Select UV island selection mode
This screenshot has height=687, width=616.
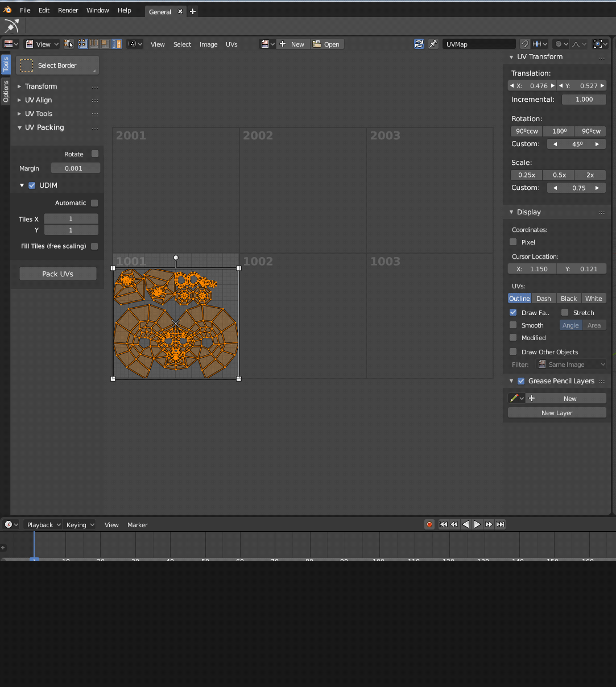pyautogui.click(x=117, y=44)
